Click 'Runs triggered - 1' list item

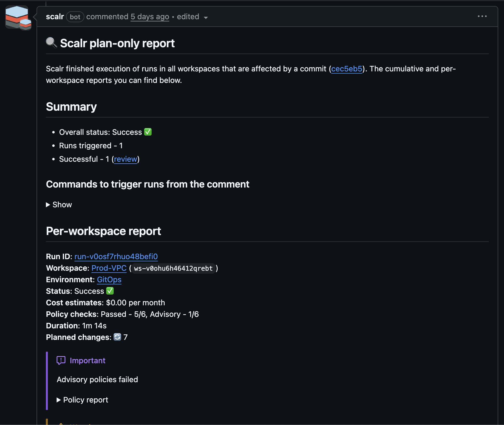91,146
